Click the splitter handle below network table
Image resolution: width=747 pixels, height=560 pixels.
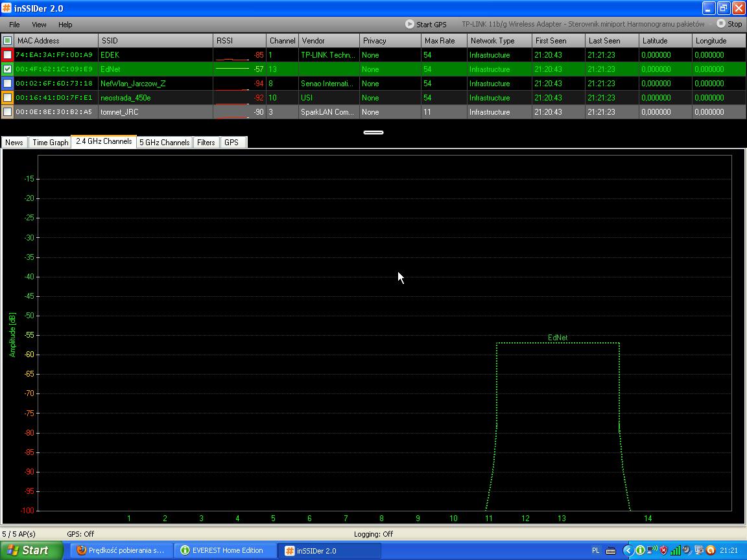coord(373,132)
